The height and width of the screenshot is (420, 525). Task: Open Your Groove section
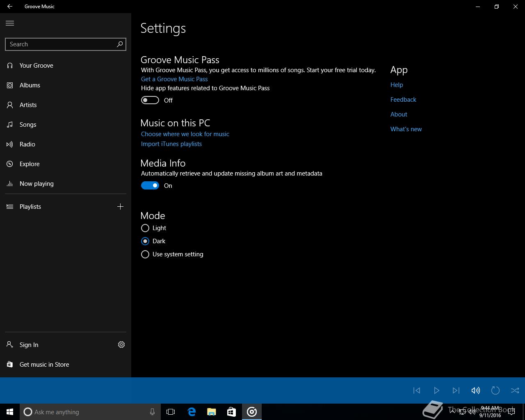66,66
